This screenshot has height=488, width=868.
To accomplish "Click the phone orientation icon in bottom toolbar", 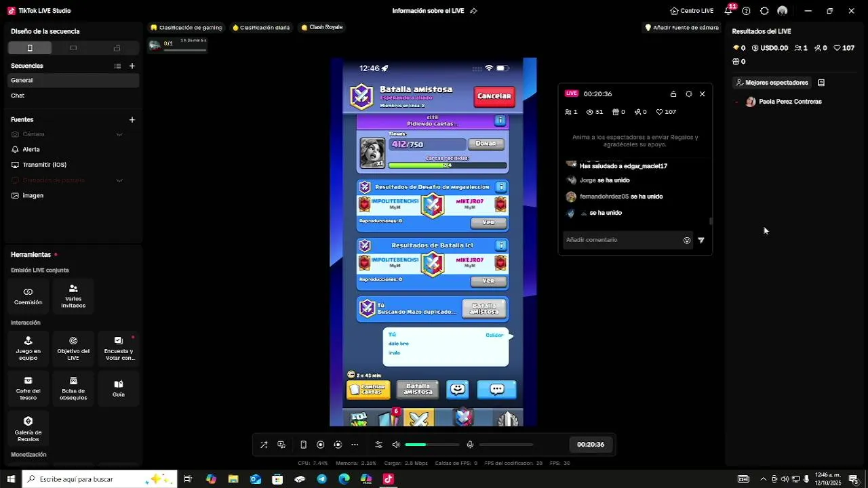I will [303, 445].
